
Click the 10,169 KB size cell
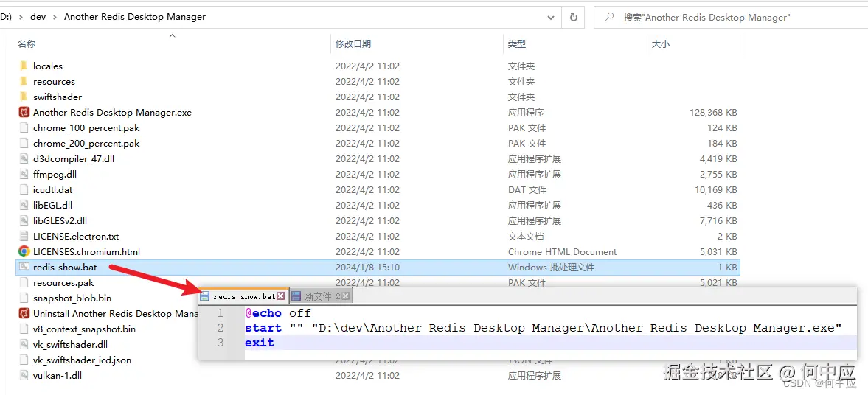[x=716, y=189]
